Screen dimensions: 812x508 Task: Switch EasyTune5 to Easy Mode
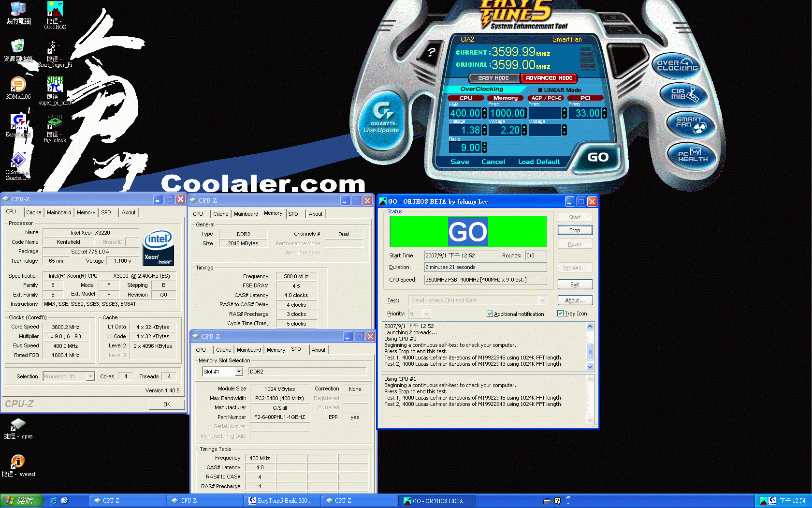[x=493, y=78]
